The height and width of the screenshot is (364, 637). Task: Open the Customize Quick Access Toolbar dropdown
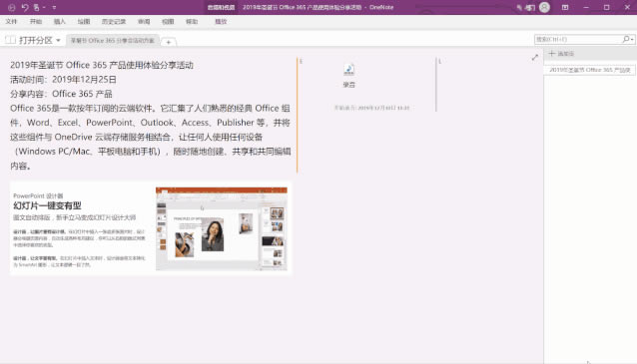54,7
